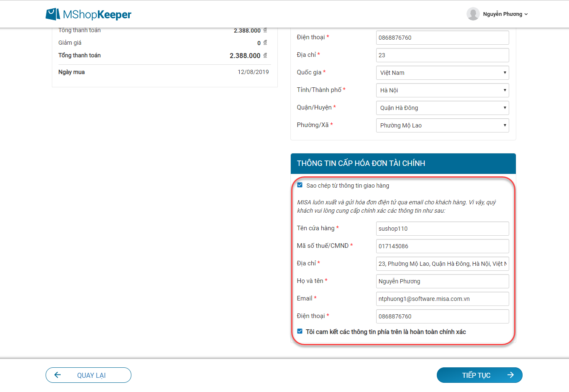This screenshot has width=569, height=392.
Task: Click the Giảm giá value 0
Action: pos(259,43)
